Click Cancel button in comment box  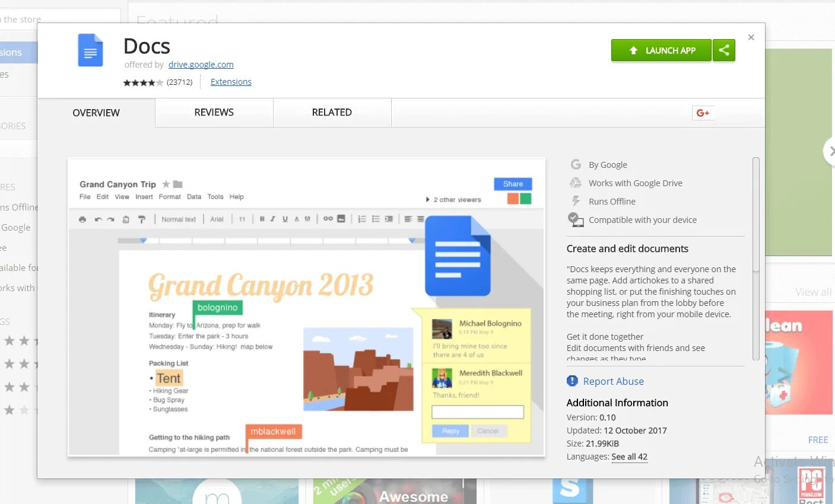(488, 431)
